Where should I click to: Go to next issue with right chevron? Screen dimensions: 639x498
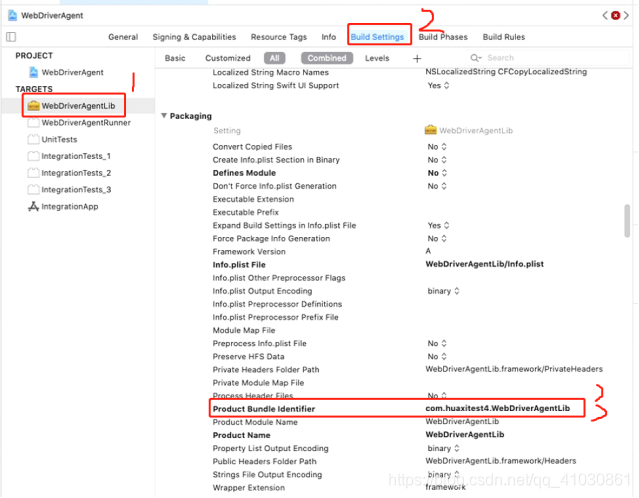(626, 15)
